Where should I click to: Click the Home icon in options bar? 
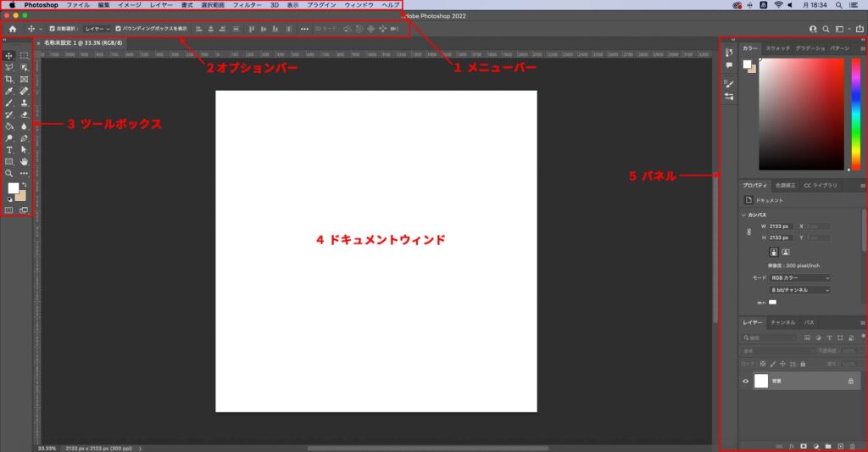point(12,29)
